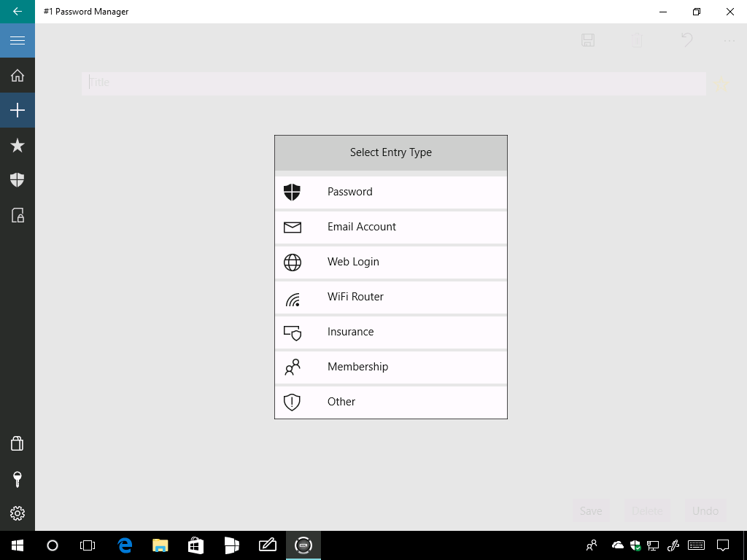Open the shopping bag store icon

point(18,443)
